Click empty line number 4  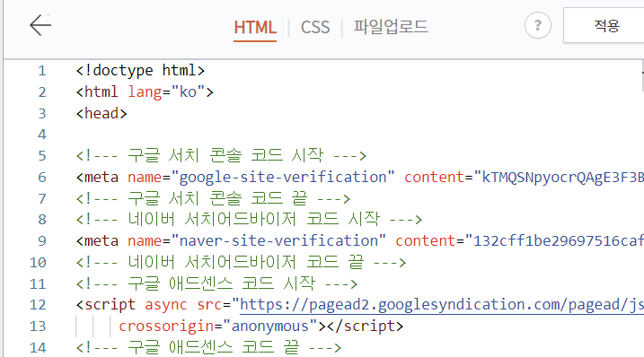(x=42, y=135)
